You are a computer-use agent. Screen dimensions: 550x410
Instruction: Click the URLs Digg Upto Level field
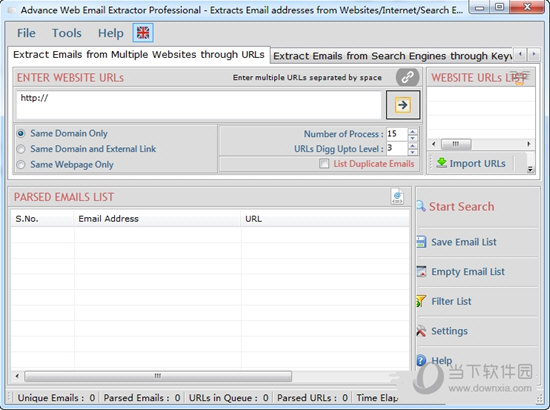pyautogui.click(x=397, y=148)
